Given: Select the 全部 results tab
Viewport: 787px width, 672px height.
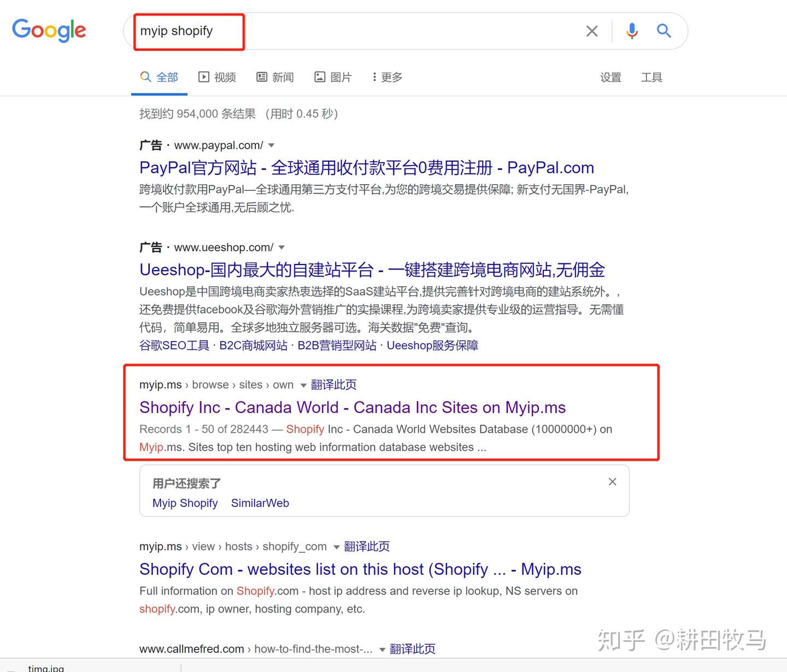Looking at the screenshot, I should [x=159, y=77].
